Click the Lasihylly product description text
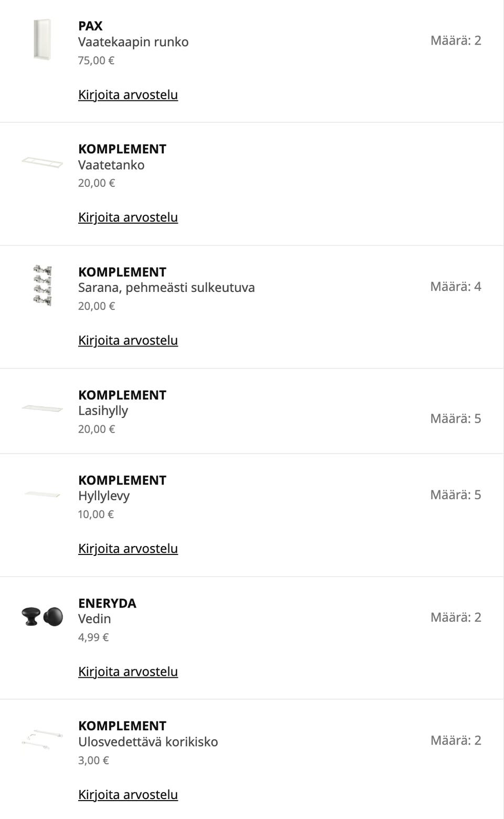The height and width of the screenshot is (819, 504). point(103,411)
